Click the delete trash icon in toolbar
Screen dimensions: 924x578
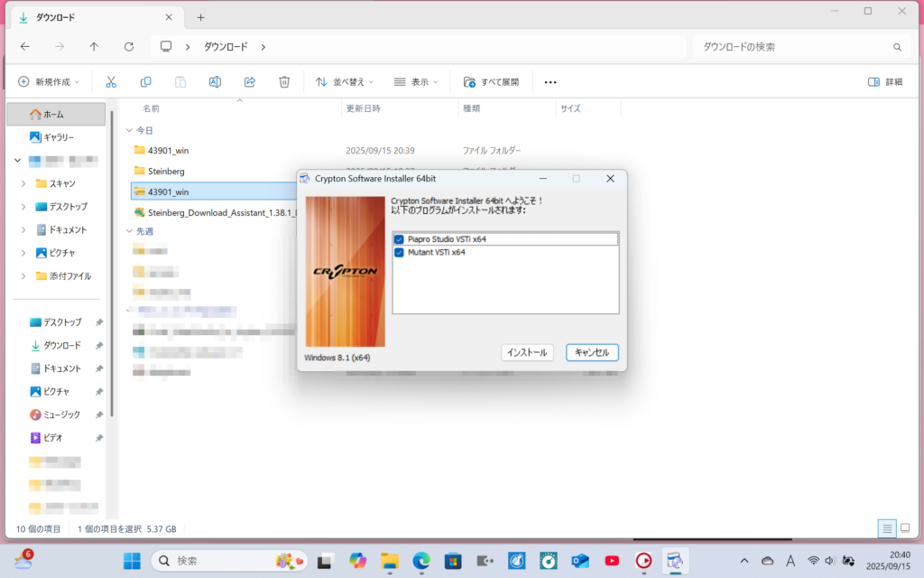tap(284, 81)
